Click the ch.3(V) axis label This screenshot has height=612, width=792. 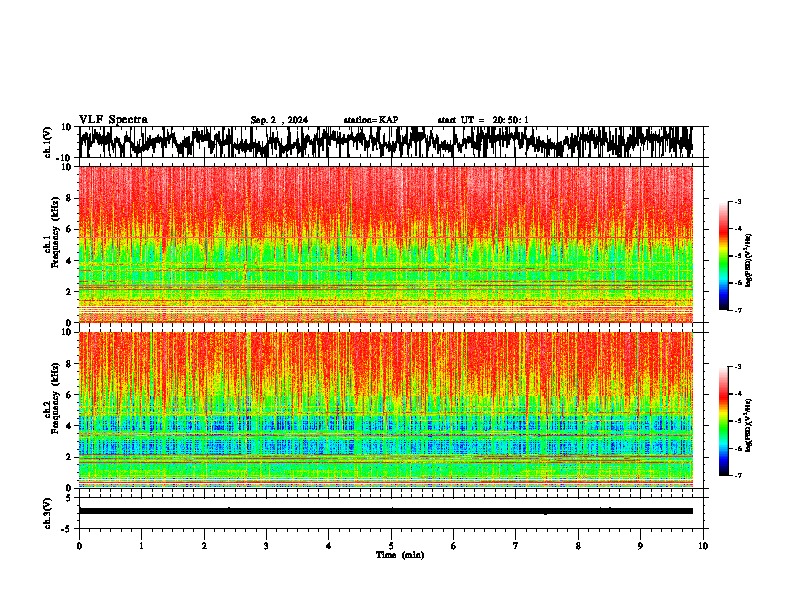[48, 514]
